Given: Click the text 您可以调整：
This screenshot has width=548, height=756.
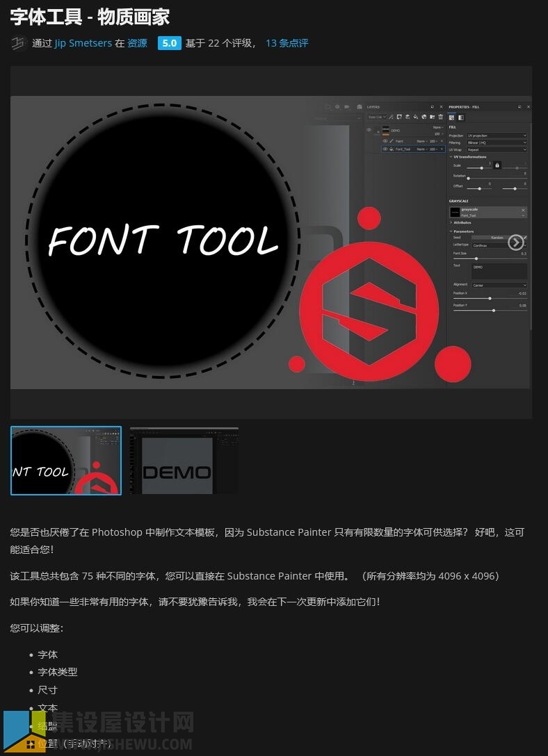Looking at the screenshot, I should pyautogui.click(x=37, y=627).
